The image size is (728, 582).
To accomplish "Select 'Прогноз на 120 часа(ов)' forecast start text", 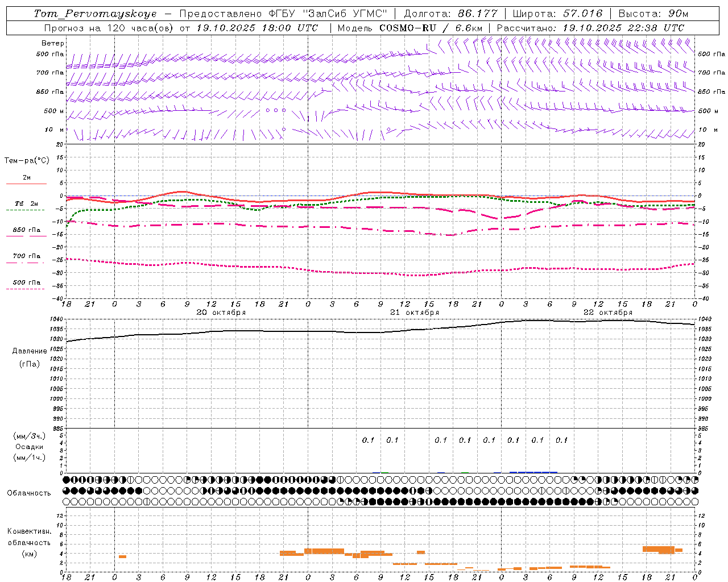I will coord(109,28).
